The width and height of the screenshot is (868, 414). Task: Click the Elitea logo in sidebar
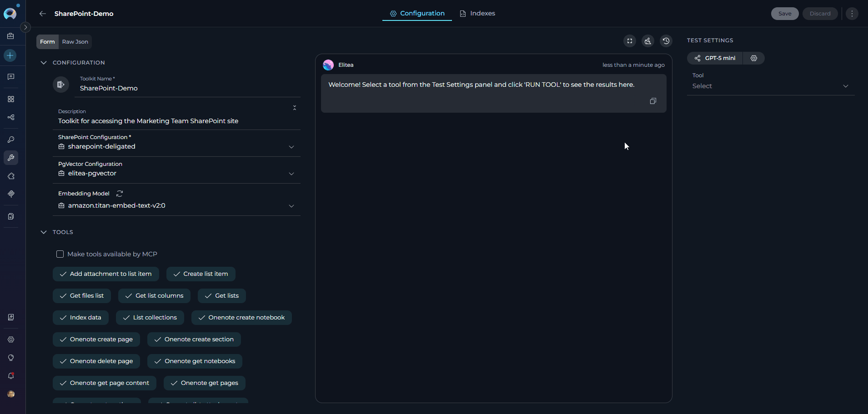(x=10, y=14)
